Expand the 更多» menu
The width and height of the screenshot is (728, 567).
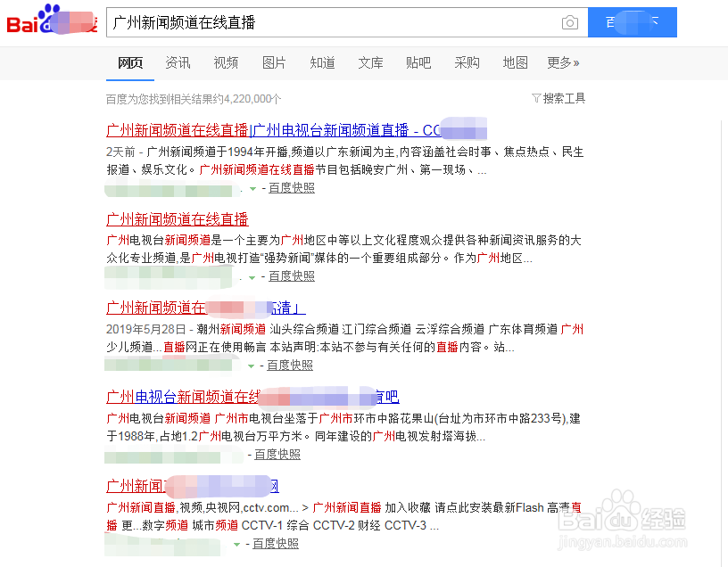(563, 62)
